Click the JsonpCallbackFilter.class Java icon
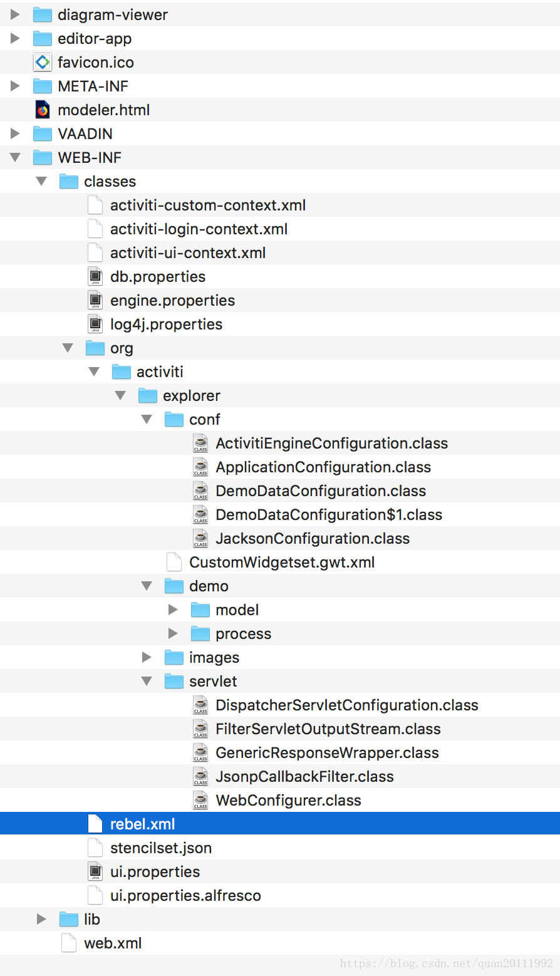The image size is (560, 976). click(200, 776)
